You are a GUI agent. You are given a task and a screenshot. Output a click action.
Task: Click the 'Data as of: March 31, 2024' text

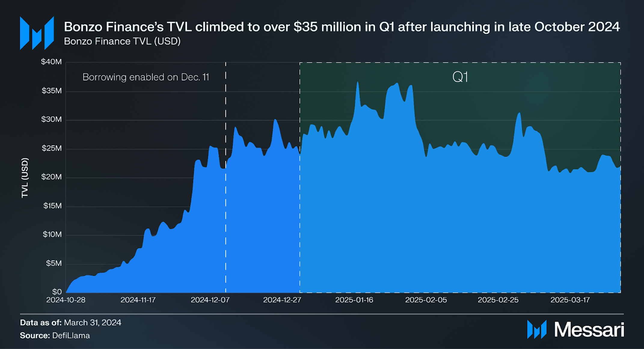pyautogui.click(x=71, y=323)
